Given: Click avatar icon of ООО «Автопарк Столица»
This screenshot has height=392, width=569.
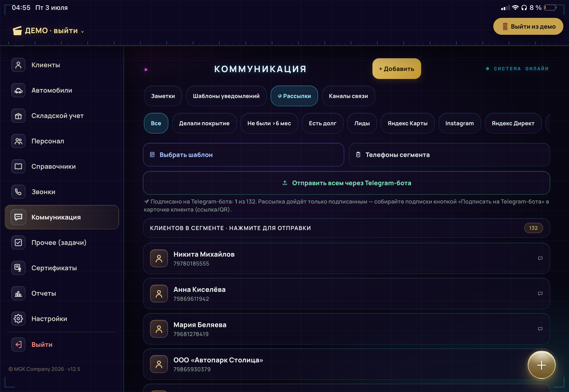Looking at the screenshot, I should 159,364.
